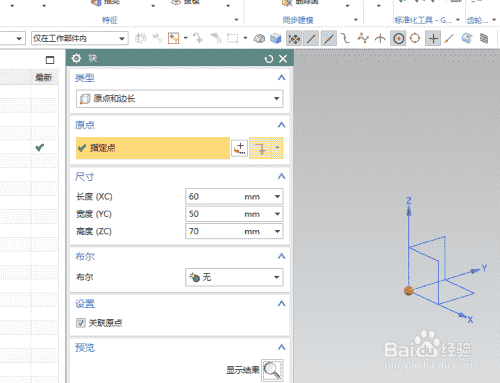
Task: Toggle the control point snap icon
Action: 345,39
